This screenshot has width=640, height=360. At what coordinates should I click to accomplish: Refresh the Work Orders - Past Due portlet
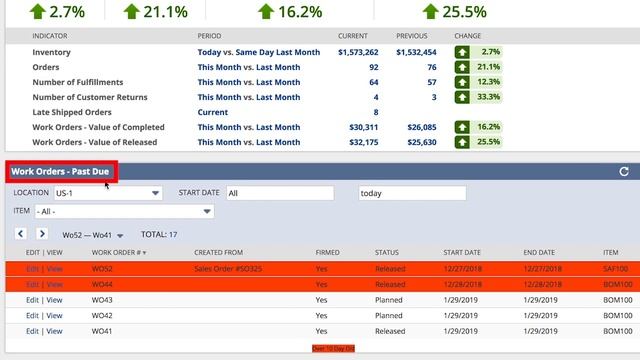click(624, 172)
